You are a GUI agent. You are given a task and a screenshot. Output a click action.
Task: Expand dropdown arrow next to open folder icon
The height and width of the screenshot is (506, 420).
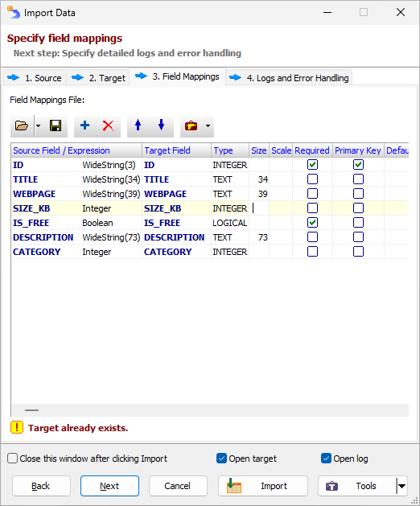pos(38,125)
